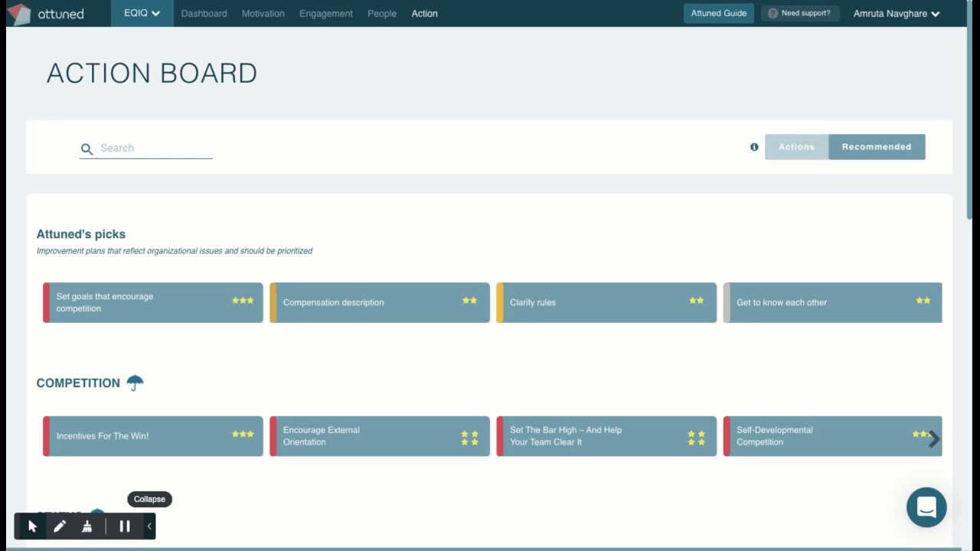Click the ACTION BOARD title

click(x=152, y=73)
